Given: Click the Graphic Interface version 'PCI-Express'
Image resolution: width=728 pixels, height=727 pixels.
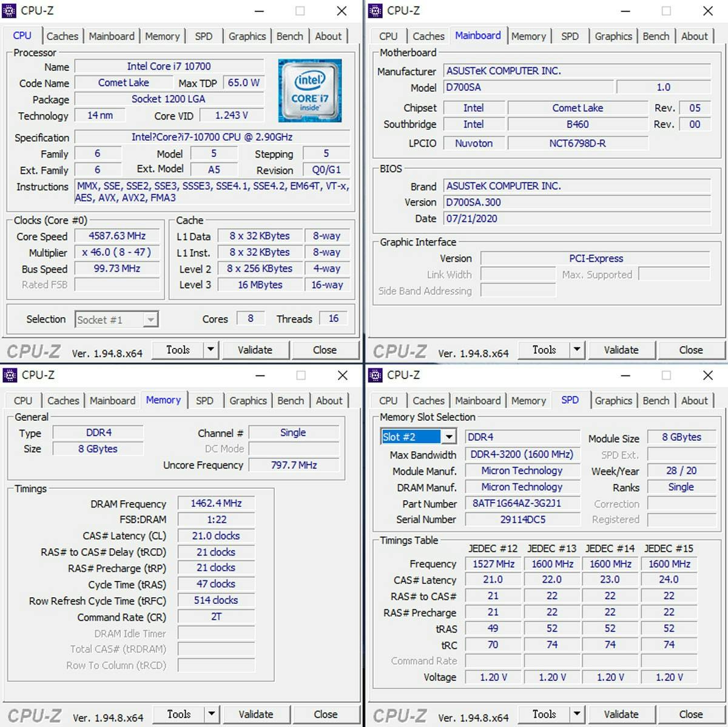Looking at the screenshot, I should click(x=596, y=258).
